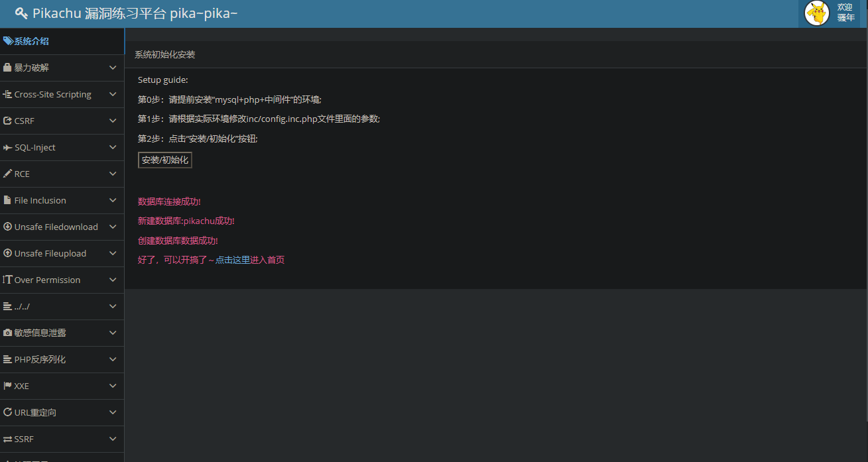868x462 pixels.
Task: Click the pencil icon beside RCE
Action: pos(7,174)
